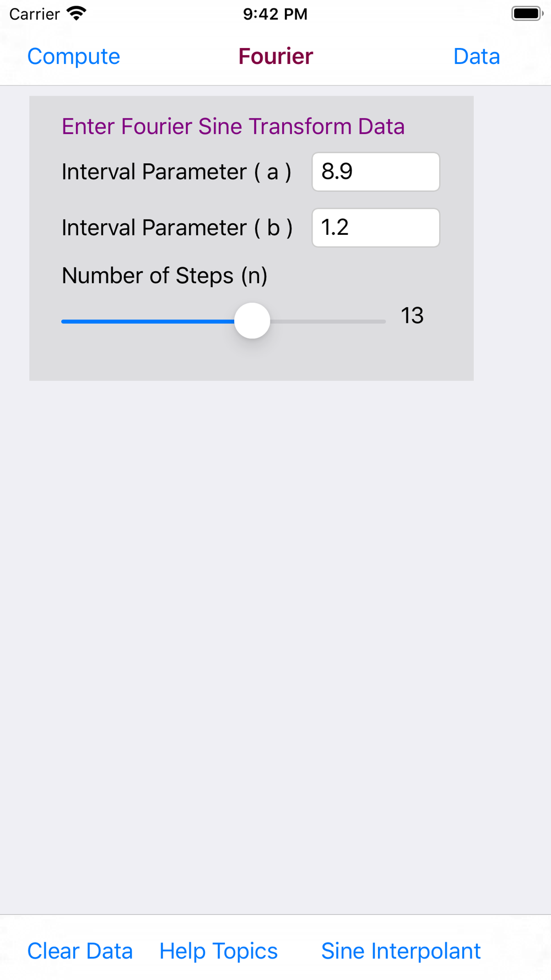Tap the Number of Steps (n) label
The image size is (551, 980).
165,276
